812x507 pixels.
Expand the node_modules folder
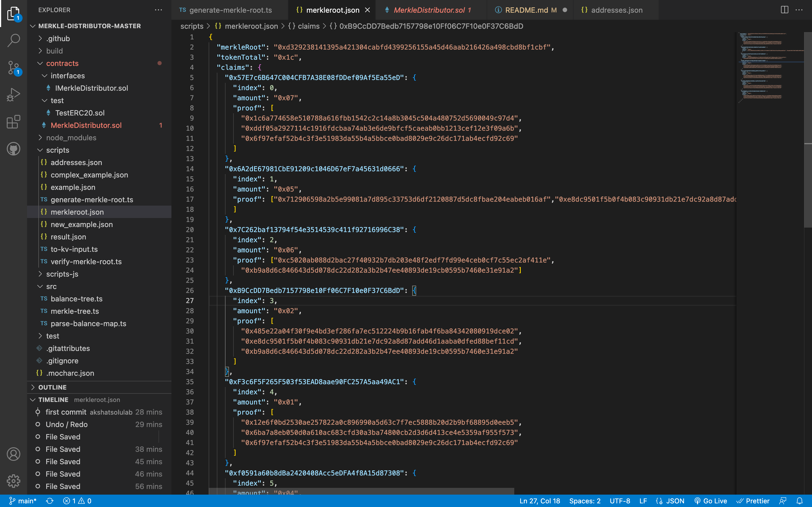(x=71, y=138)
